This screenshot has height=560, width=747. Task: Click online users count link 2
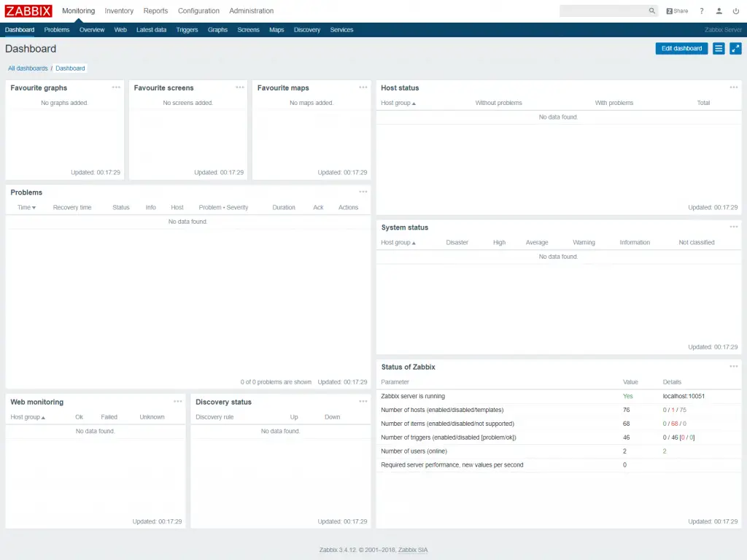click(665, 451)
